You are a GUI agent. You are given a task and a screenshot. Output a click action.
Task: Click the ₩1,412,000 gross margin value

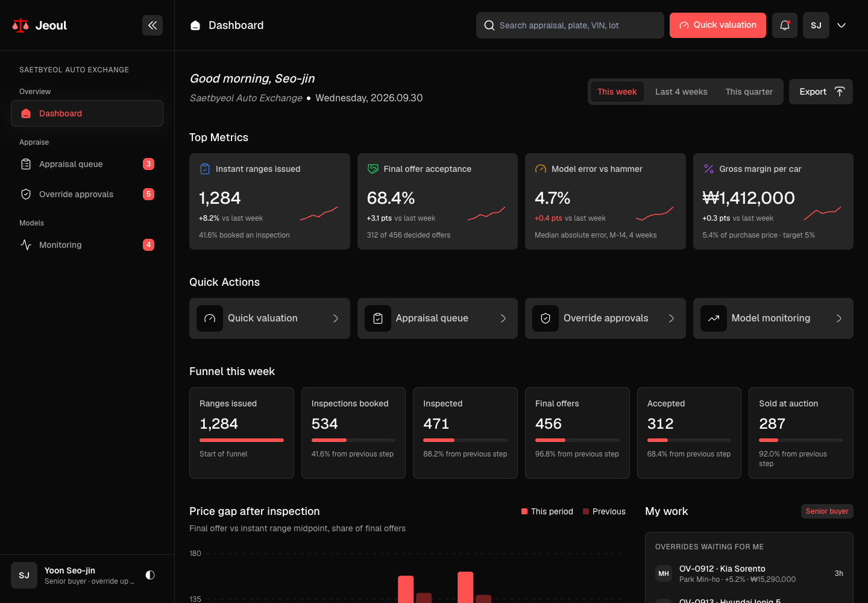749,198
